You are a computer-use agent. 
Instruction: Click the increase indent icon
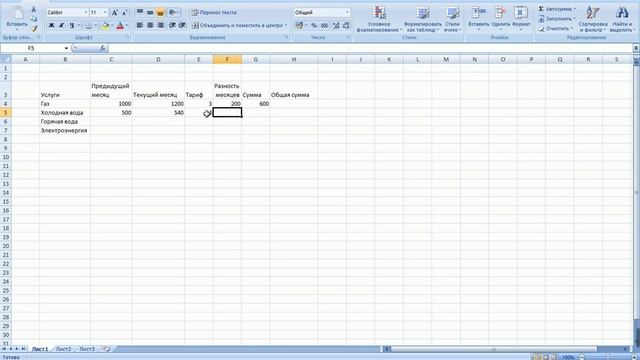click(182, 25)
